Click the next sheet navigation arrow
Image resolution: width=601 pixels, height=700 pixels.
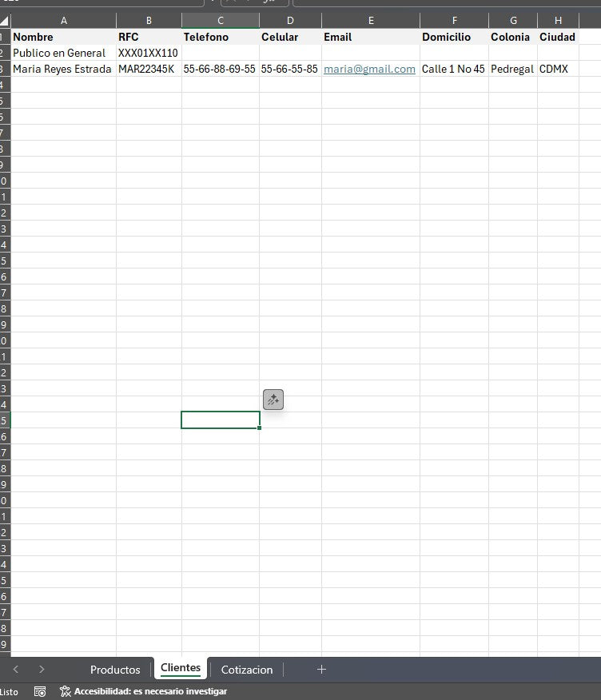pyautogui.click(x=42, y=669)
